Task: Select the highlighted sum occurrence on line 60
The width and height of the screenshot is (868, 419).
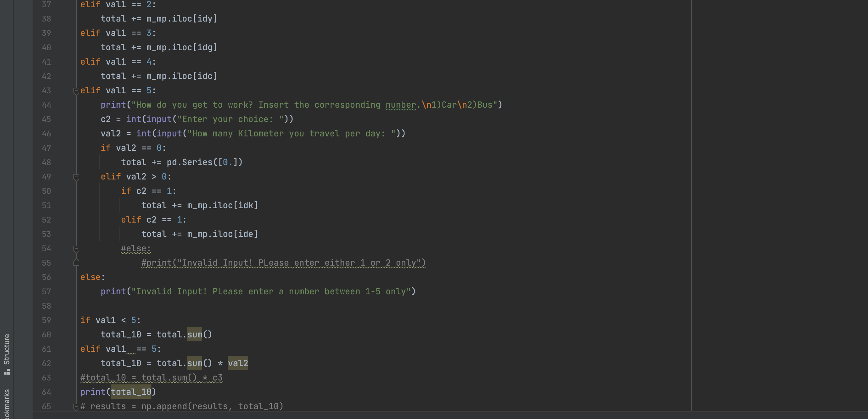Action: 195,334
